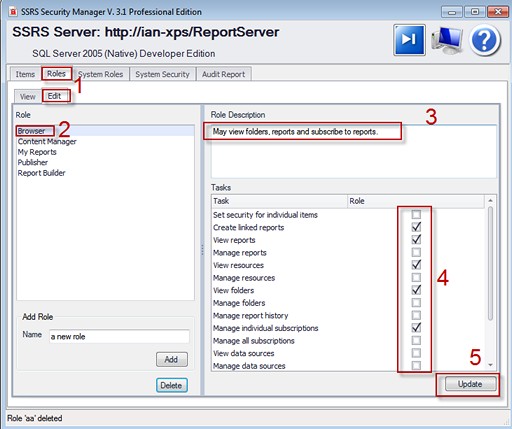
Task: Select the My Reports role
Action: (105, 152)
